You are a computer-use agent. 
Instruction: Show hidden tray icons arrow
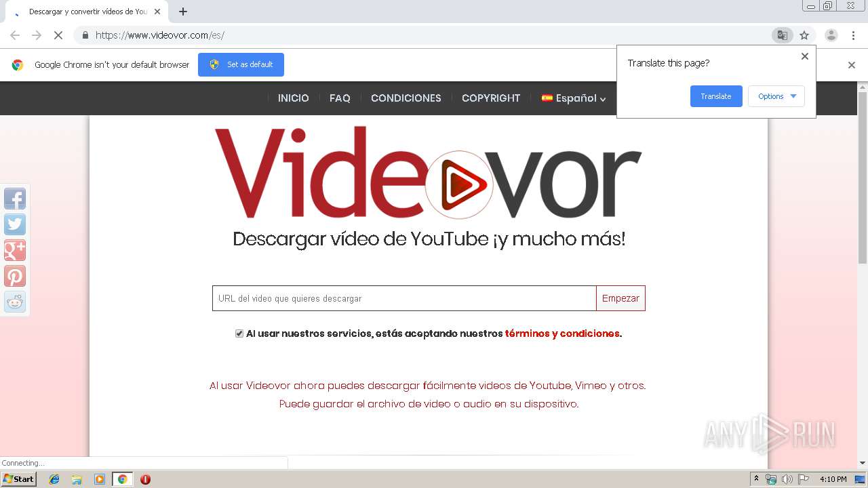tap(756, 479)
